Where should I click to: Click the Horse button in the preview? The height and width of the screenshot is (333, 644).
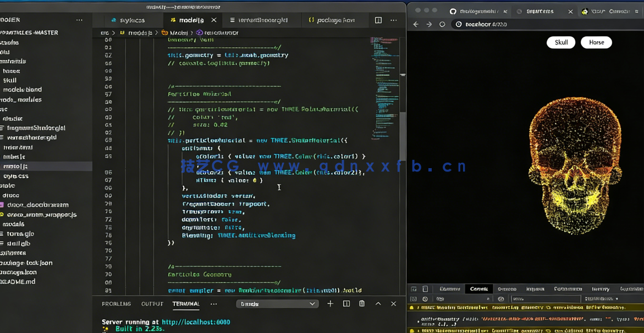click(x=596, y=42)
